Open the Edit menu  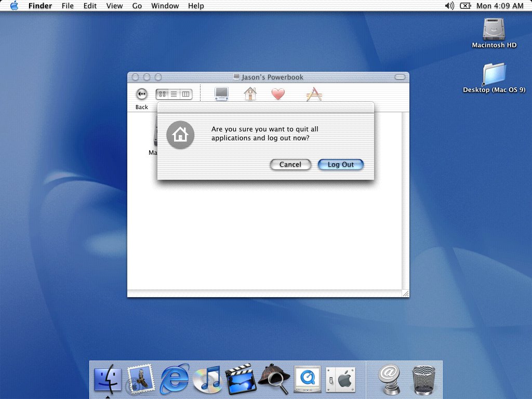(90, 6)
